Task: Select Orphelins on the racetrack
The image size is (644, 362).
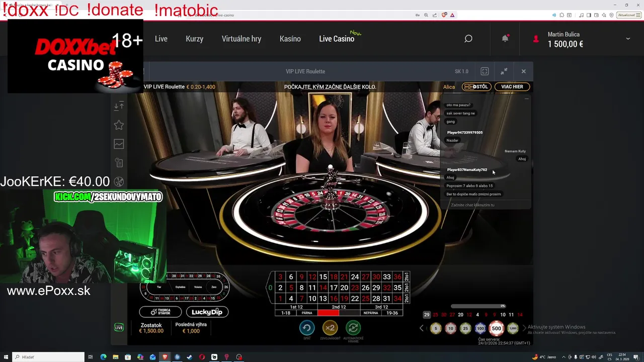Action: (180, 287)
